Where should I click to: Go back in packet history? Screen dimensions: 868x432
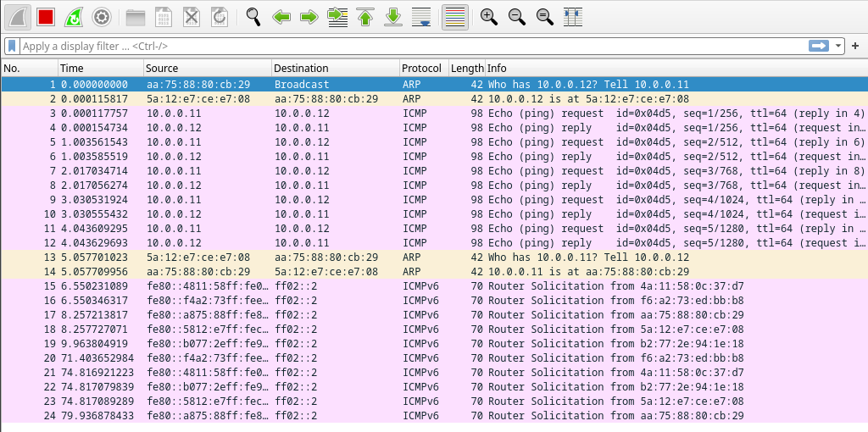pos(281,17)
